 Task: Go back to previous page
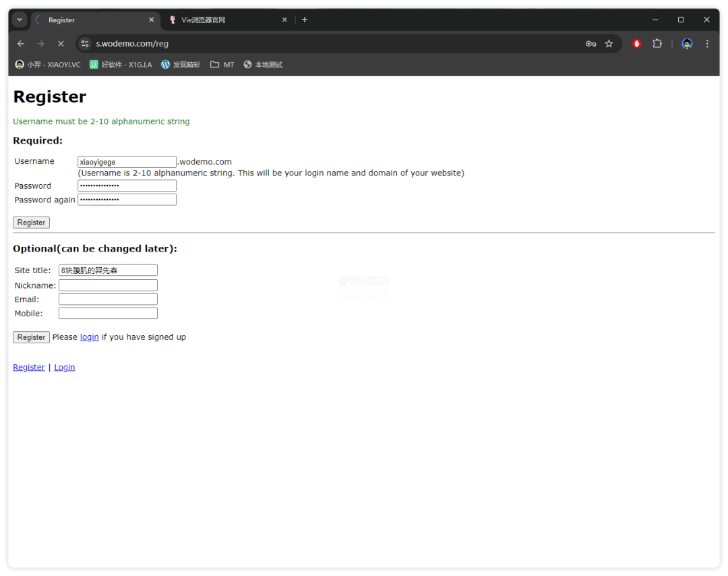21,44
